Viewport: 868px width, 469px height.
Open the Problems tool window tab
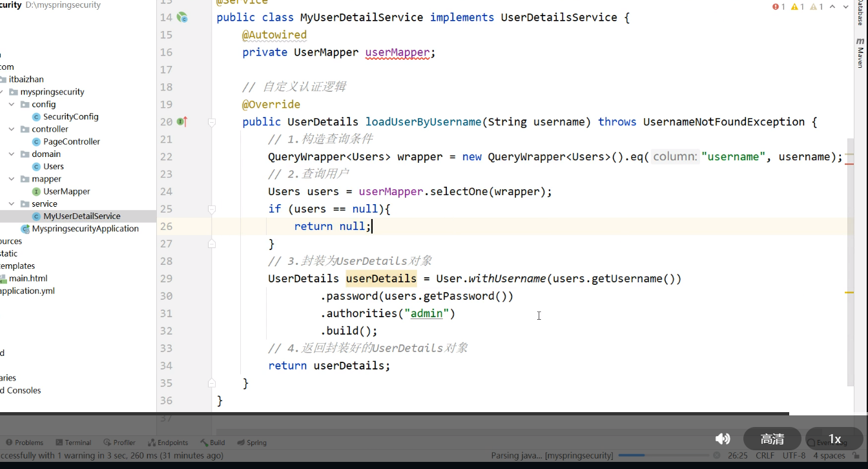click(x=25, y=443)
